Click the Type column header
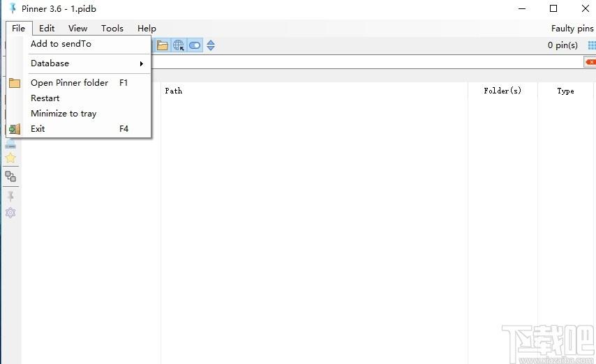 point(565,91)
